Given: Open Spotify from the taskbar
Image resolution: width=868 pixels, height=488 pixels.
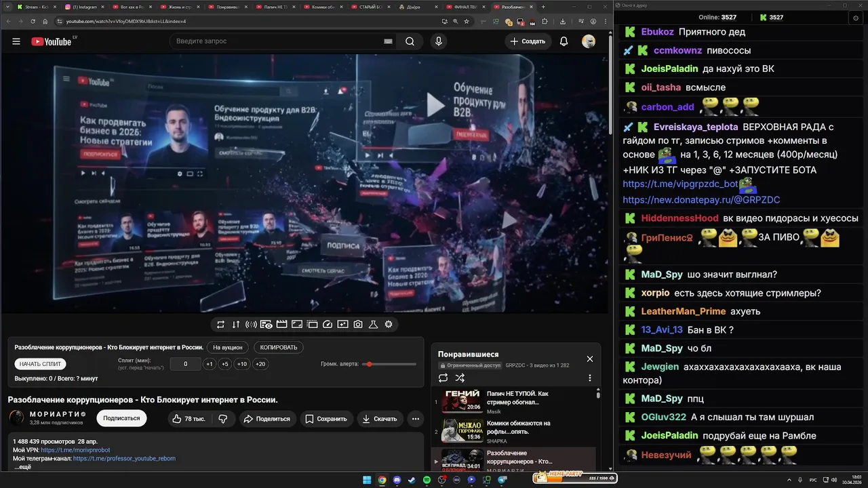Looking at the screenshot, I should [x=427, y=480].
